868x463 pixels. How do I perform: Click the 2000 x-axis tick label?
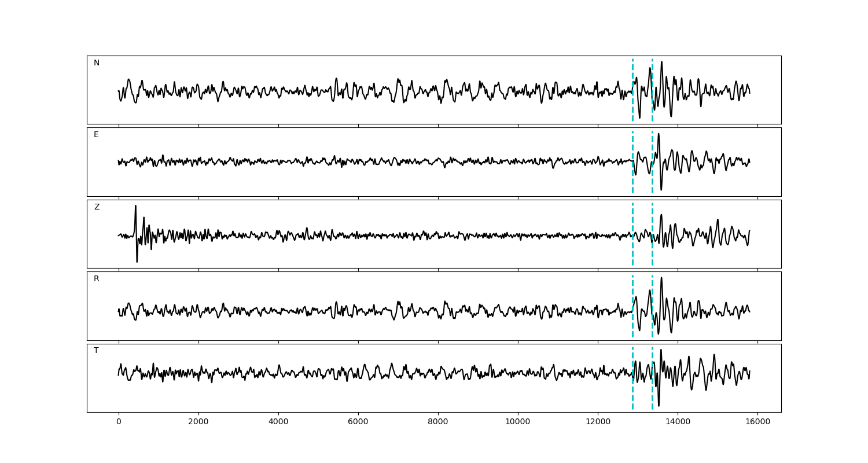click(198, 422)
